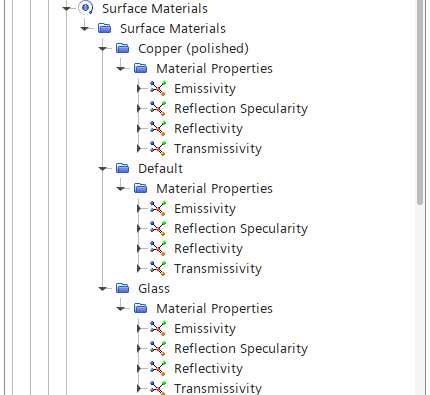Click the Surface Materials root node icon
This screenshot has height=395, width=430.
click(86, 8)
